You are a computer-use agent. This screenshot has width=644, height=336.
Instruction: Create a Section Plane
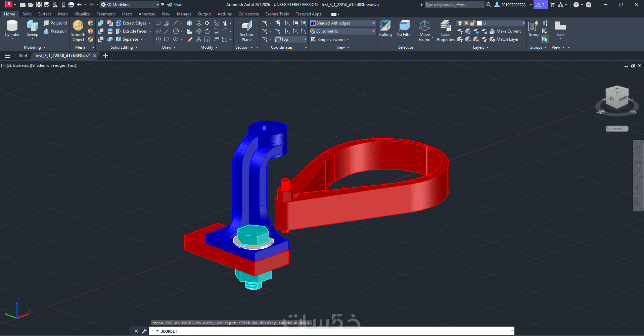tap(246, 31)
